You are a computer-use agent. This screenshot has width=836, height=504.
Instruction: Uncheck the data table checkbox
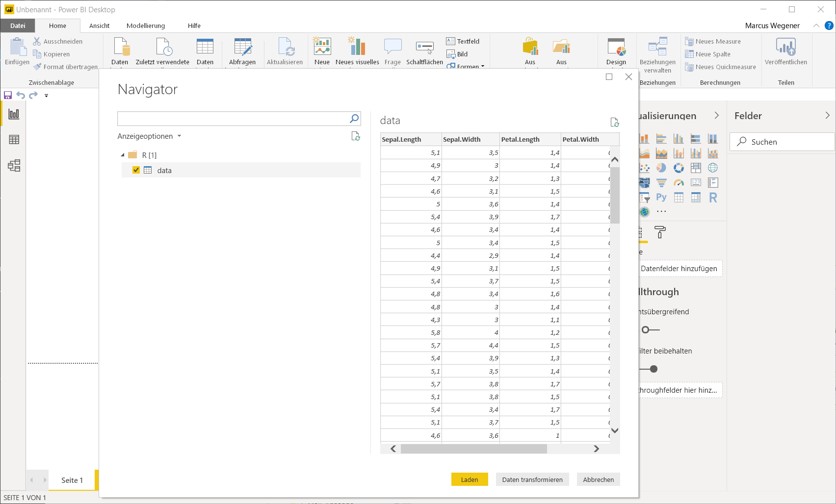pos(136,170)
